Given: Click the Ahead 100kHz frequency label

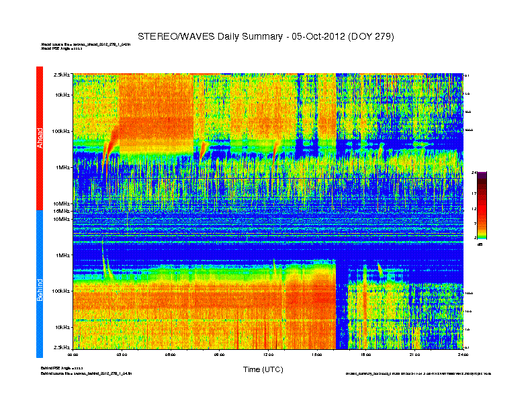Looking at the screenshot, I should point(59,132).
